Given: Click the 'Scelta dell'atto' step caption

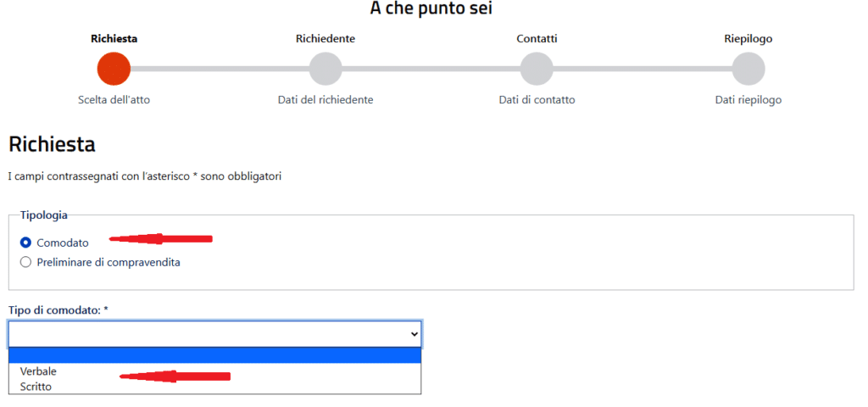Looking at the screenshot, I should coord(114,99).
